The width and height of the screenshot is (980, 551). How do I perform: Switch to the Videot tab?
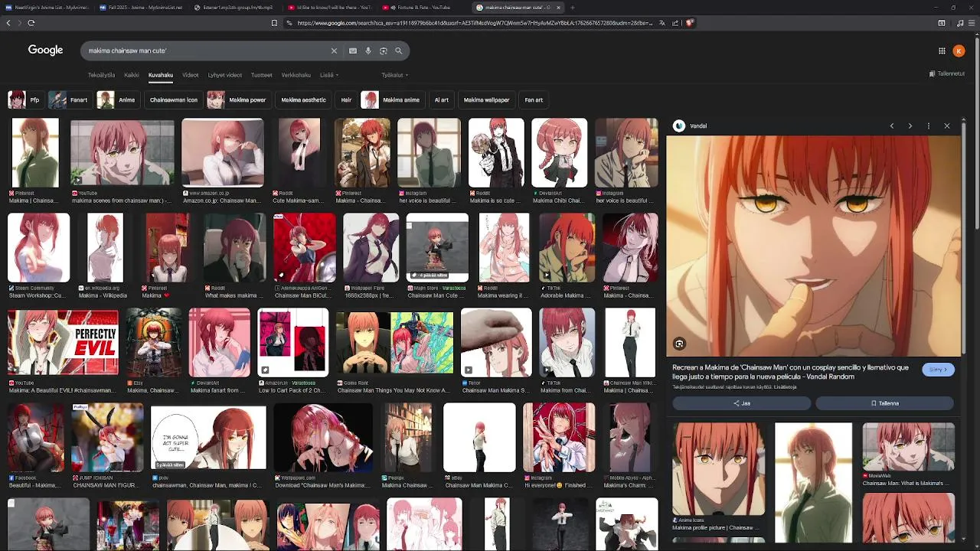click(x=191, y=75)
